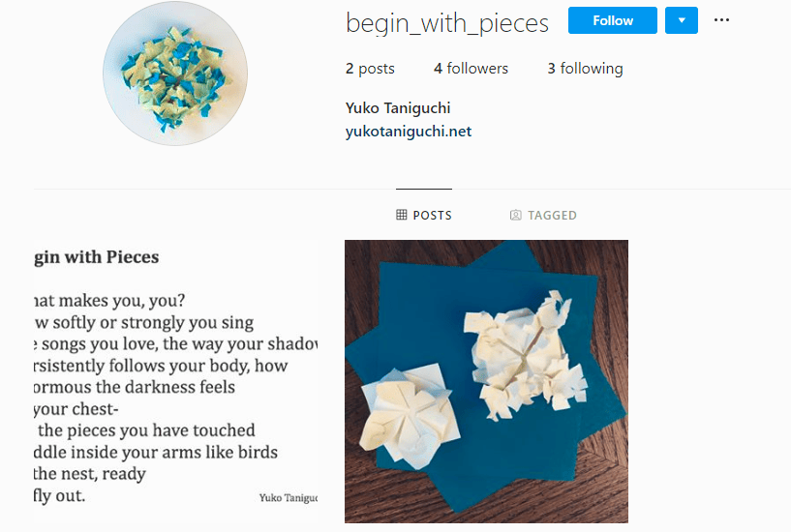Open the origami paper photo post
Screen dimensions: 791x532
point(486,381)
